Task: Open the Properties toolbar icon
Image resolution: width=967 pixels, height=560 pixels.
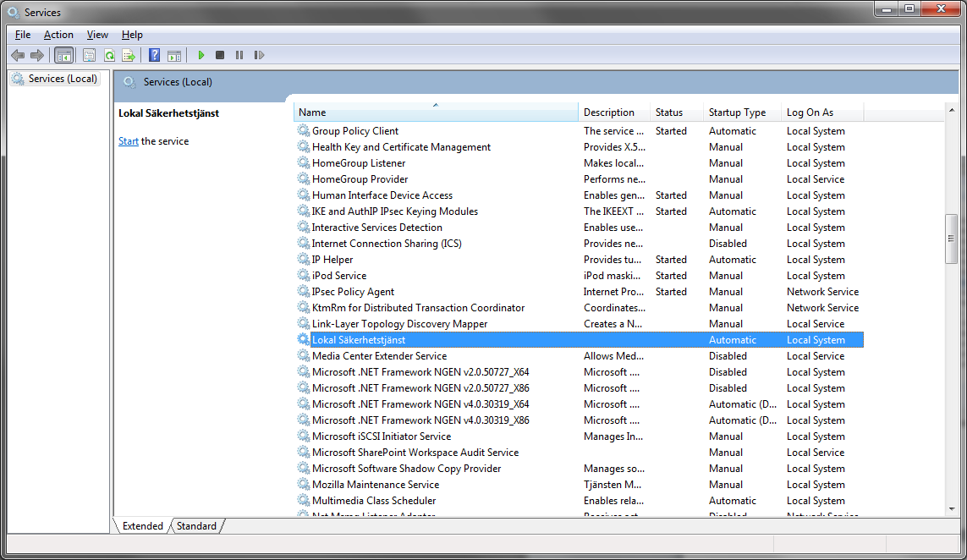Action: (90, 56)
